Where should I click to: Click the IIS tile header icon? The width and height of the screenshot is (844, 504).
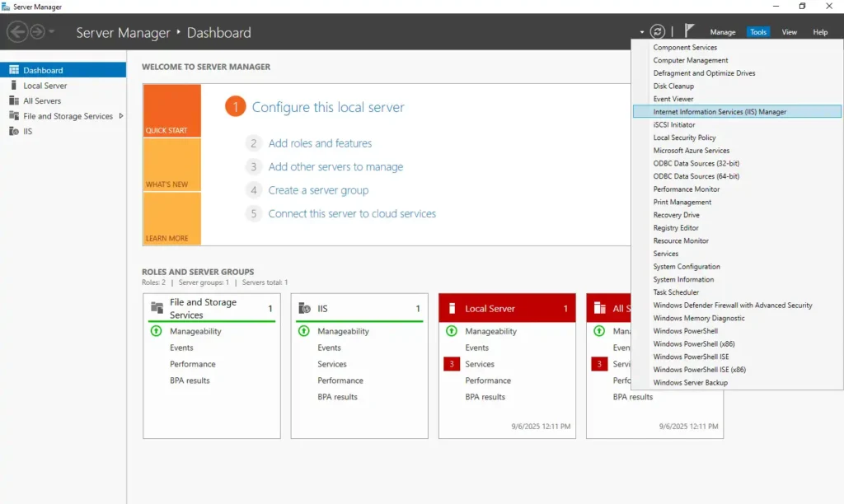[305, 308]
